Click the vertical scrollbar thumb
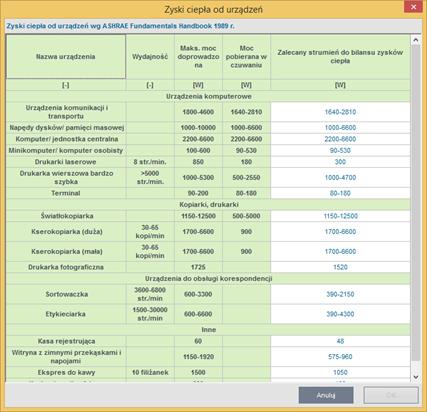The width and height of the screenshot is (427, 412). pyautogui.click(x=415, y=202)
